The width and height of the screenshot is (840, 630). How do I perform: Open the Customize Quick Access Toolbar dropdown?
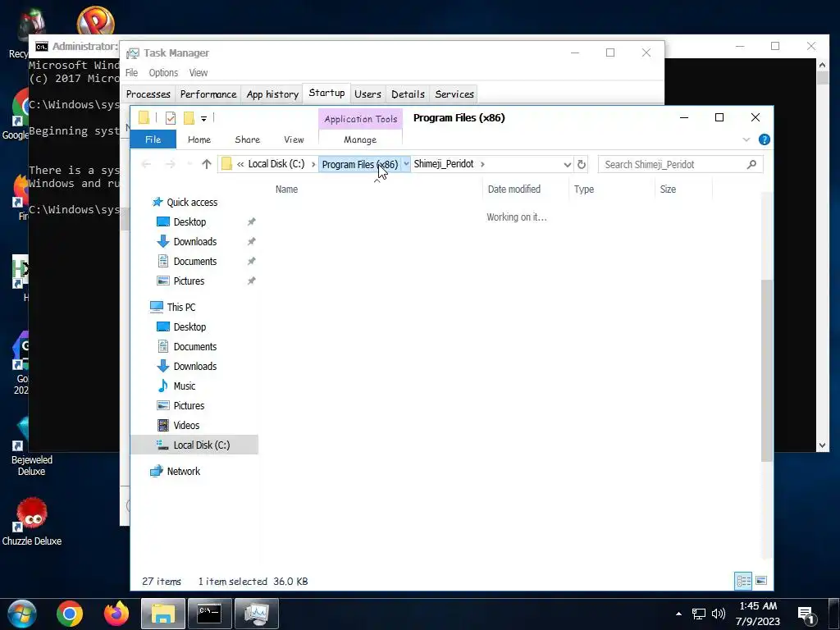tap(203, 118)
